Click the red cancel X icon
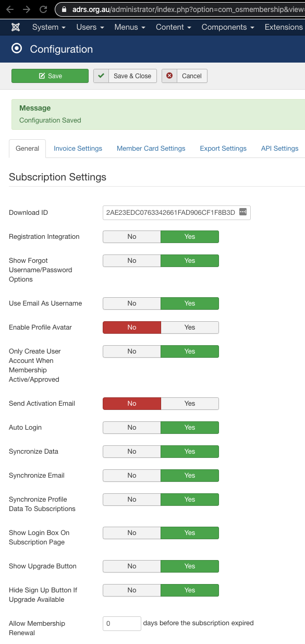The image size is (305, 644). (169, 76)
